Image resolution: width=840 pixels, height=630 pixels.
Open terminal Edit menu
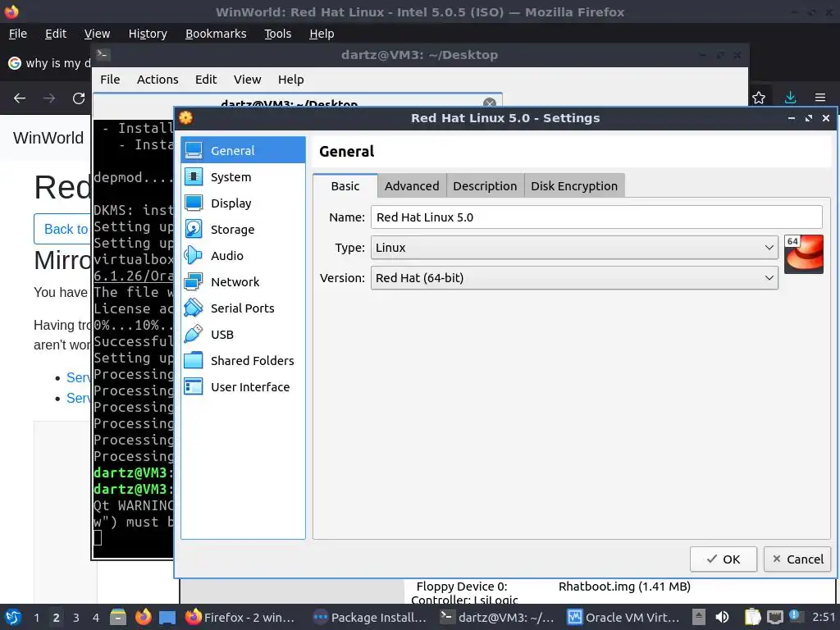(206, 80)
